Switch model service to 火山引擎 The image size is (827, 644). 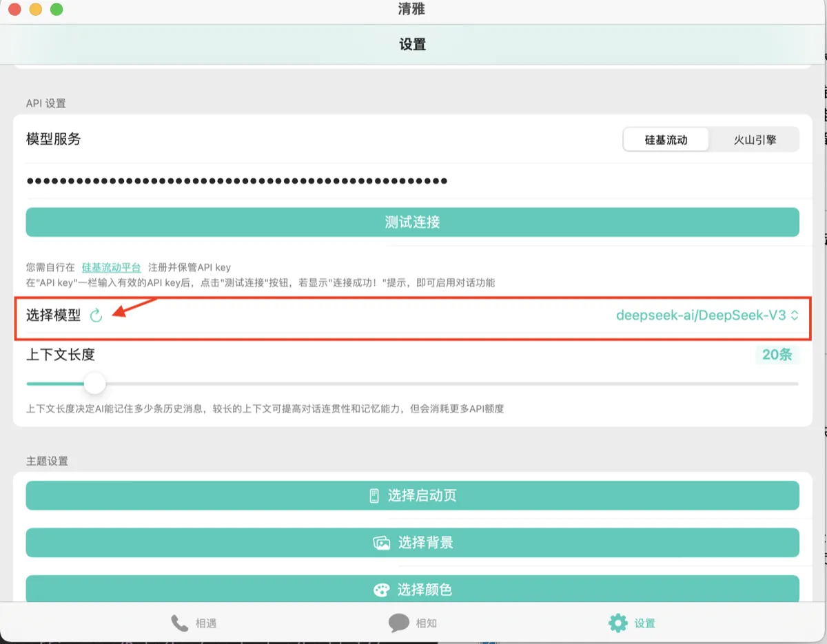[x=755, y=140]
